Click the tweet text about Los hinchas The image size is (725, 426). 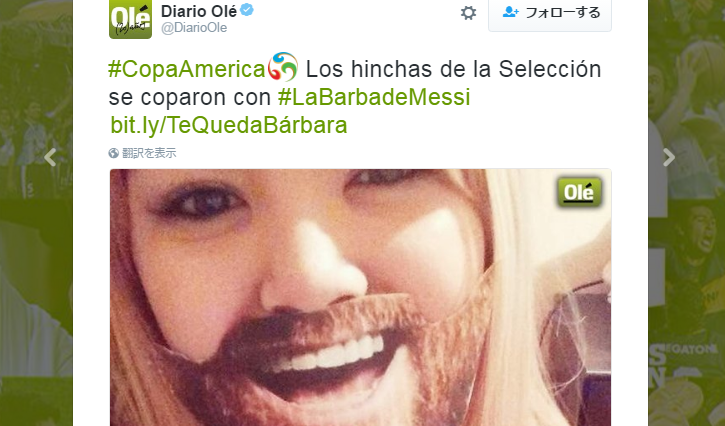(355, 83)
